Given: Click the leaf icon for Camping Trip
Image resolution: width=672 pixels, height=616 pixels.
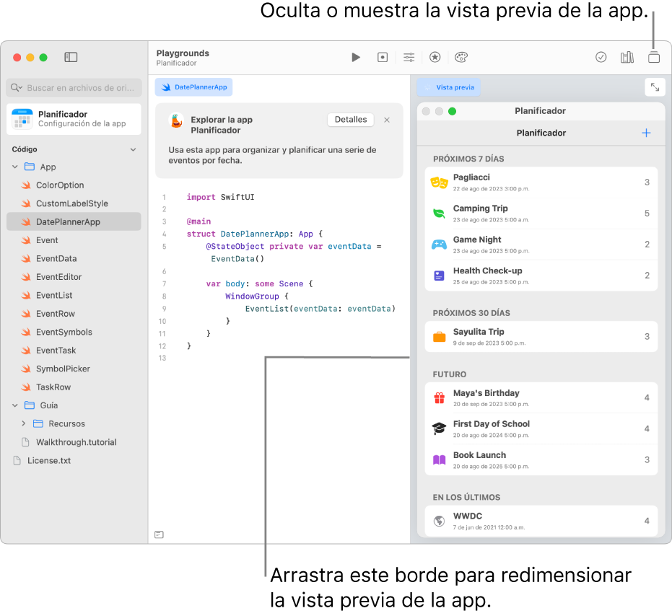Looking at the screenshot, I should pos(440,214).
